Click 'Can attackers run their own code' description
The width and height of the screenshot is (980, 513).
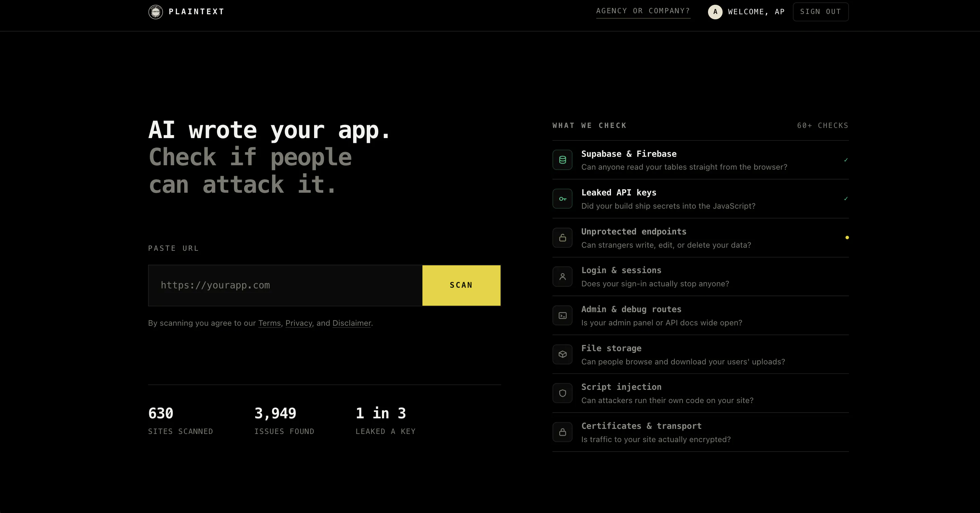667,400
